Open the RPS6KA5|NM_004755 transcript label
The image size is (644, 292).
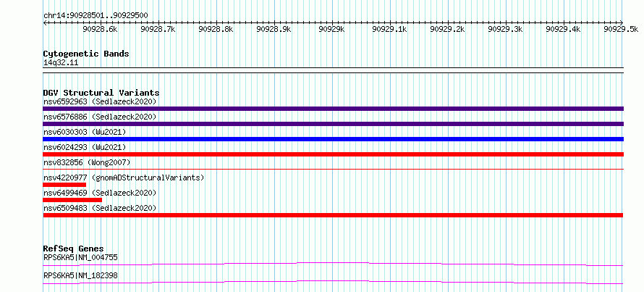(80, 258)
